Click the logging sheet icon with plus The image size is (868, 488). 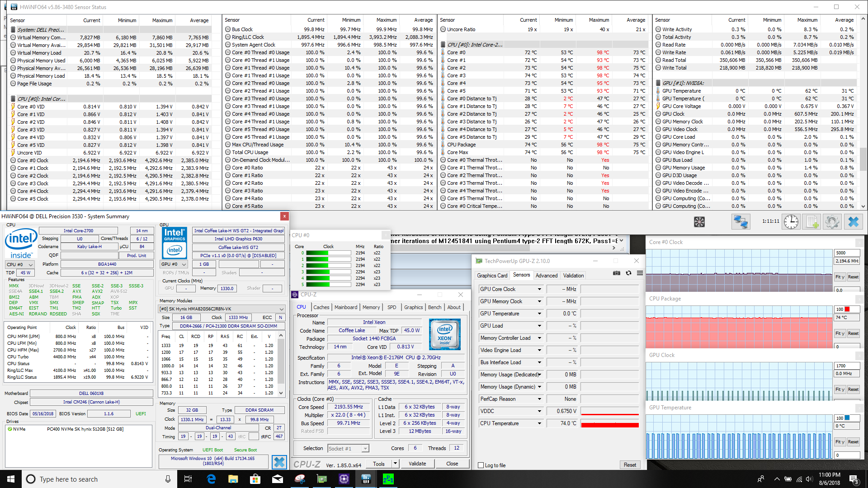(x=812, y=222)
